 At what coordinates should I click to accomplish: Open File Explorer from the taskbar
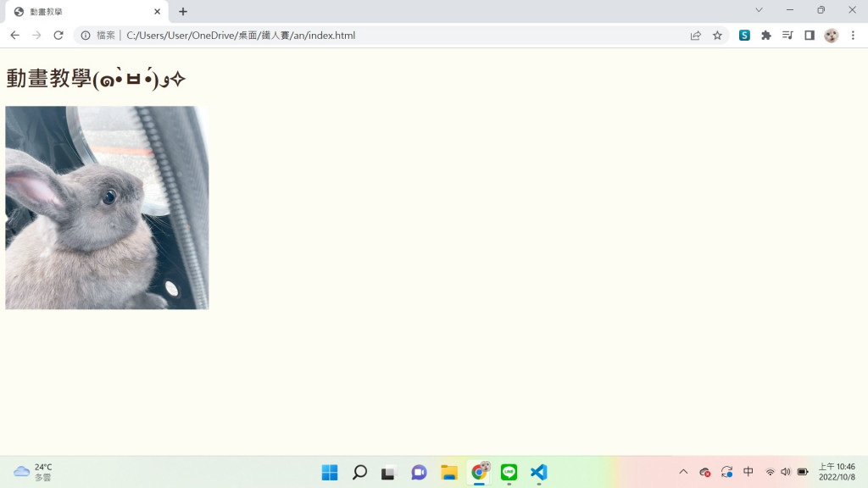click(449, 473)
